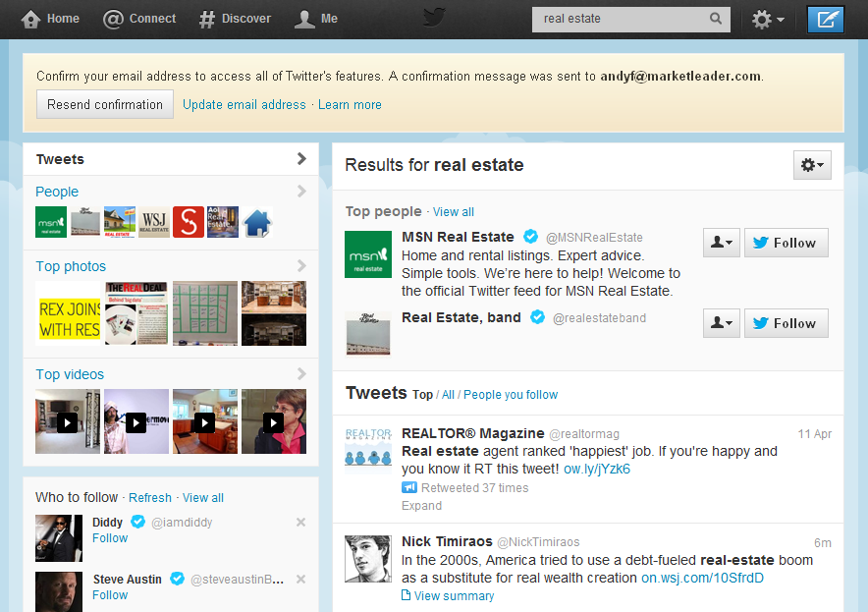The image size is (868, 612).
Task: Go to the Home tab
Action: (50, 19)
